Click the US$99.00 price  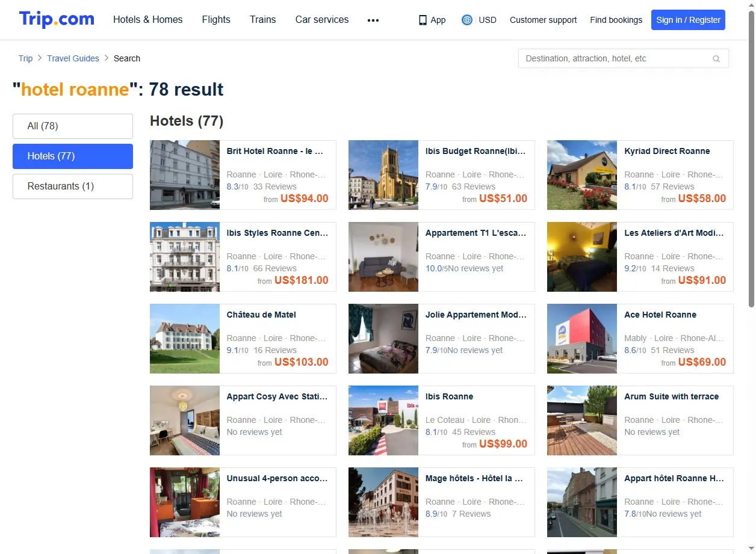tap(503, 445)
